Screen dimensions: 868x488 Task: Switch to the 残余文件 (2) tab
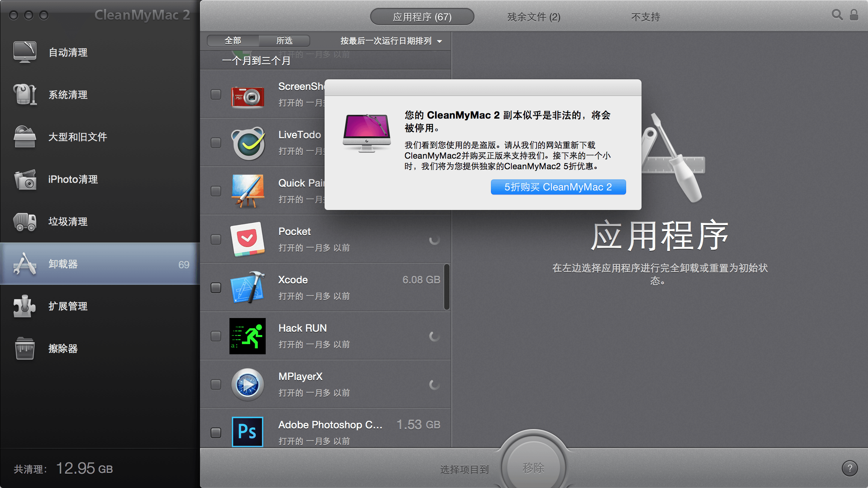point(534,17)
